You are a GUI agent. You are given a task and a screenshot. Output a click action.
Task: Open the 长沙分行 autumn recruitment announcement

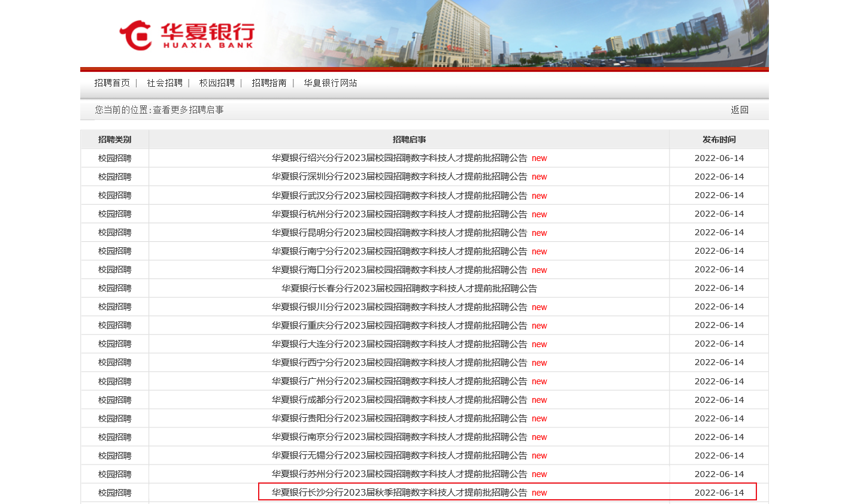click(399, 493)
